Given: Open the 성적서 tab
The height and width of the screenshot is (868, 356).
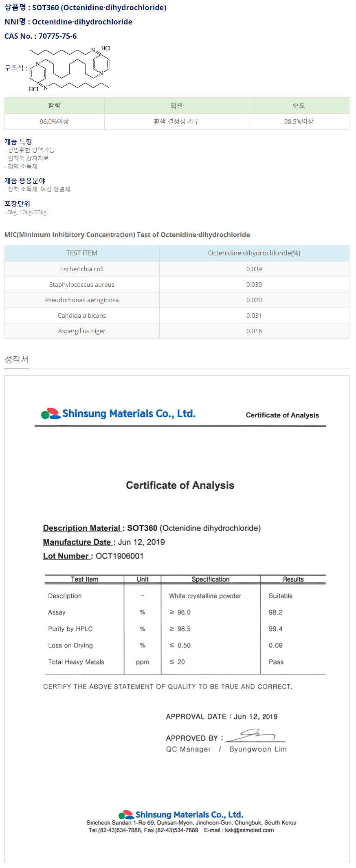Looking at the screenshot, I should click(x=16, y=360).
